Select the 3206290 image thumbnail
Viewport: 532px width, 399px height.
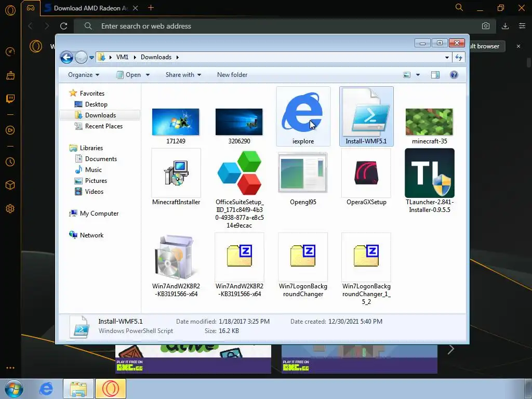[x=239, y=122]
